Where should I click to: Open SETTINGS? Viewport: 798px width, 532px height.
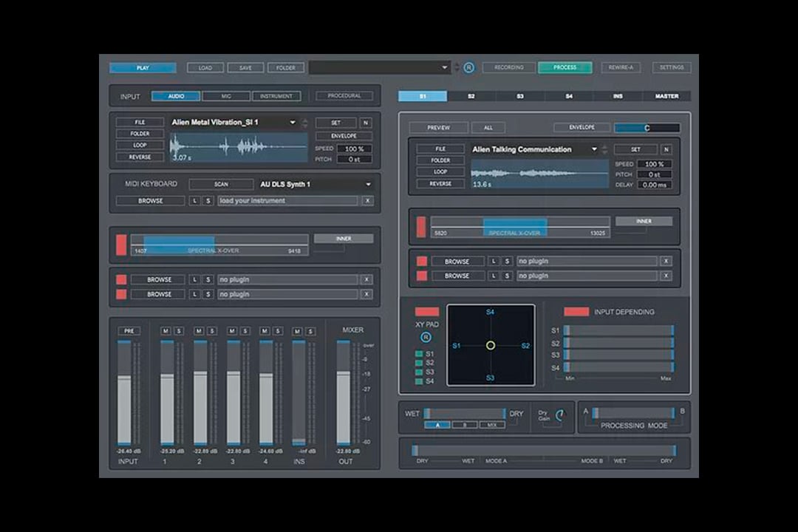click(672, 67)
